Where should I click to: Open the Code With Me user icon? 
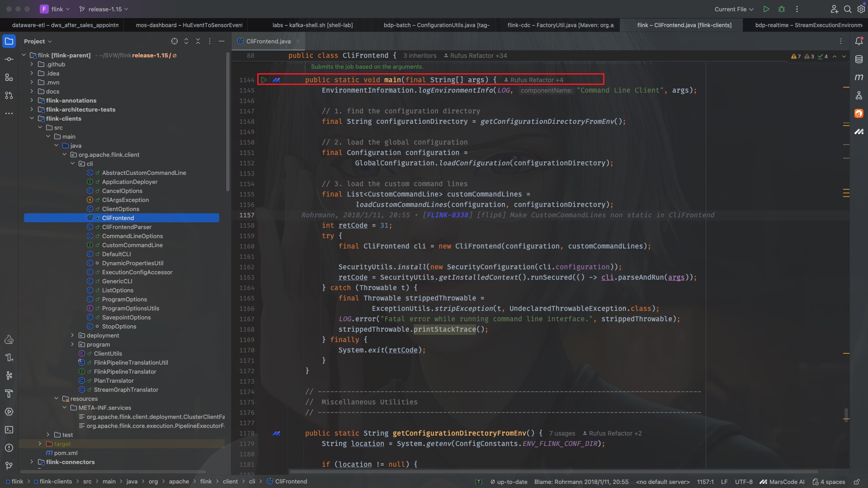[x=834, y=9]
